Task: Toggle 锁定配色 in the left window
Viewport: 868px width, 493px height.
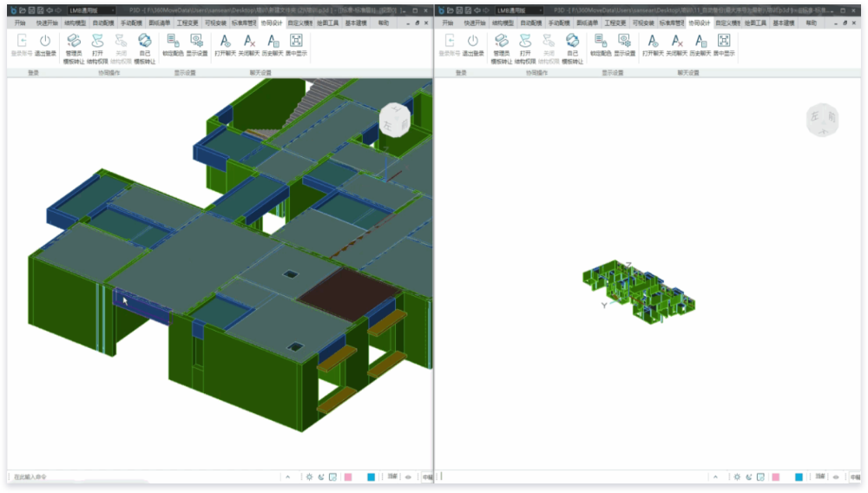Action: tap(172, 42)
